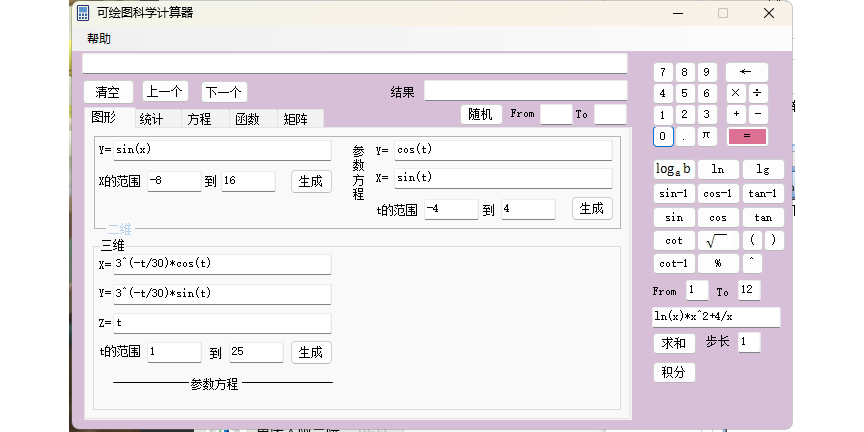The image size is (864, 432).
Task: Click the plus + key
Action: (x=736, y=115)
